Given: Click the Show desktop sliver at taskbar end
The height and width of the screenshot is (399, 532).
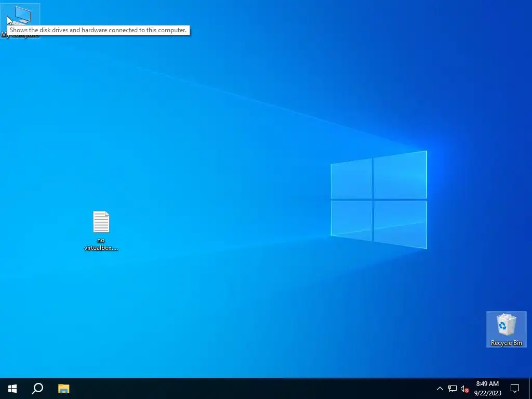Looking at the screenshot, I should (530, 389).
